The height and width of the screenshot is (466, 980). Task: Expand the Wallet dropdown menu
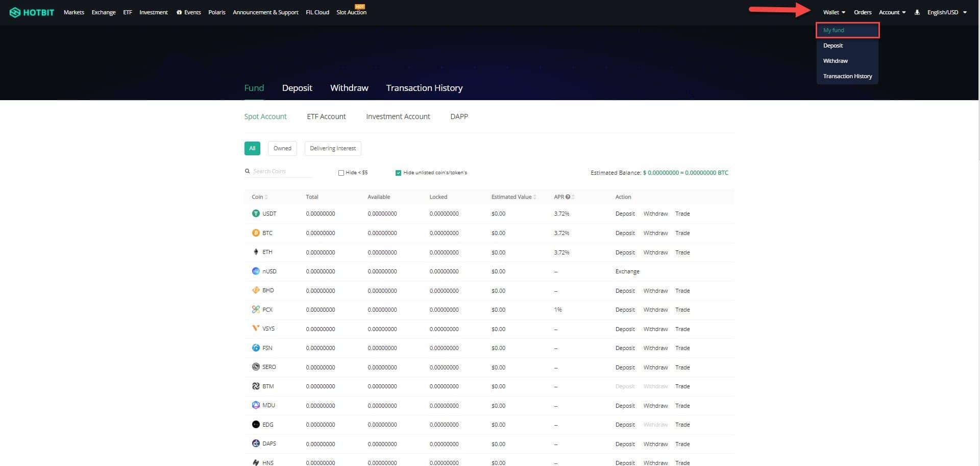[834, 12]
